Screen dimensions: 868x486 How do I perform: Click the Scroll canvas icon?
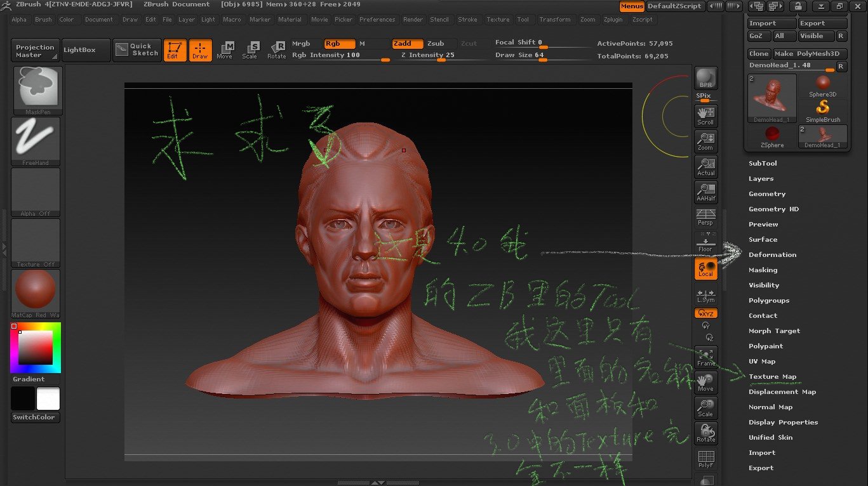click(x=705, y=116)
